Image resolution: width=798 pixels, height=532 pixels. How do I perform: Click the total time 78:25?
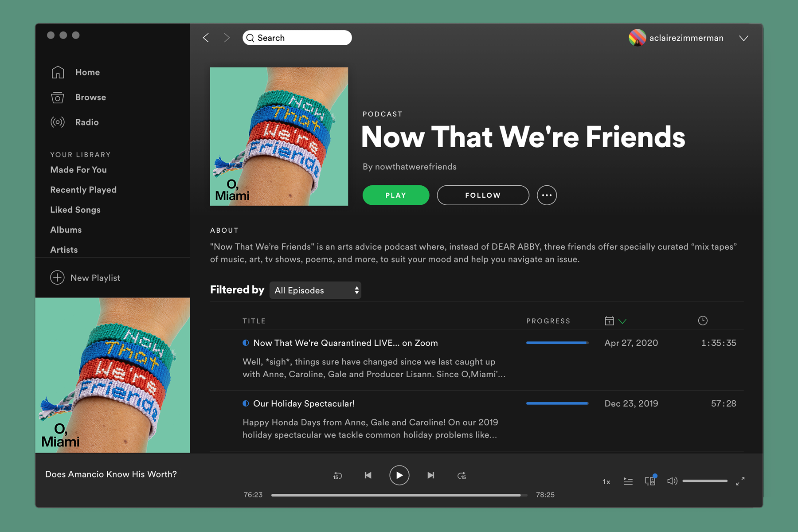[x=545, y=495]
